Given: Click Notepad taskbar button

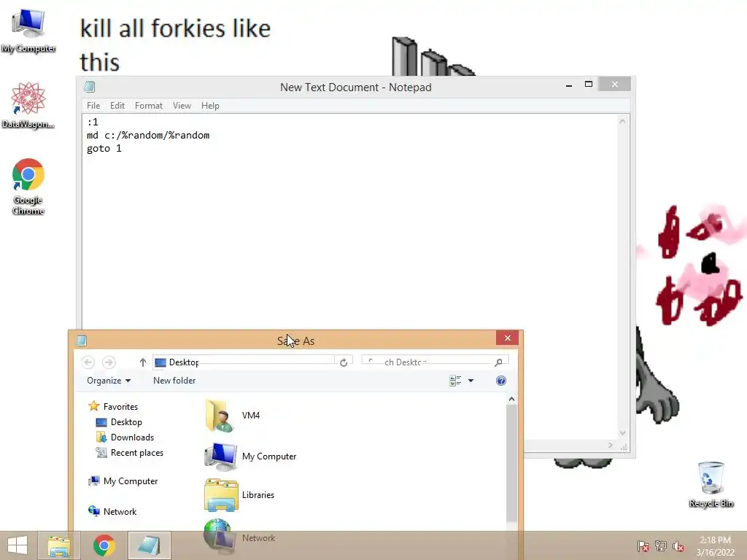Looking at the screenshot, I should pyautogui.click(x=149, y=545).
